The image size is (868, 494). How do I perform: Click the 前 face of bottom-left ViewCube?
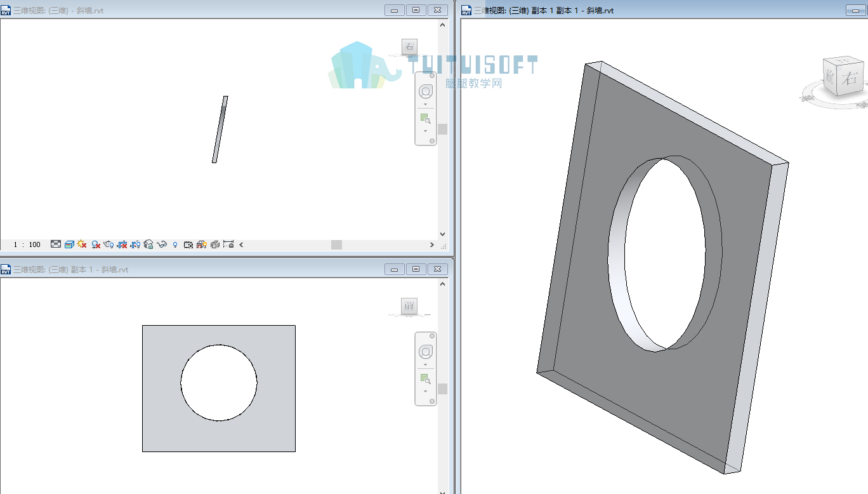[410, 306]
